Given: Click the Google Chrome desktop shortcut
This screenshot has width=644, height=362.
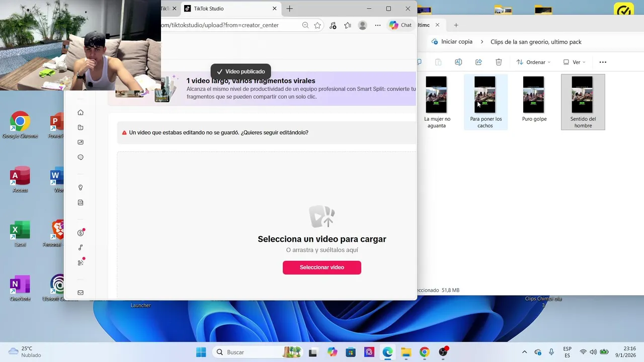Looking at the screenshot, I should click(20, 126).
